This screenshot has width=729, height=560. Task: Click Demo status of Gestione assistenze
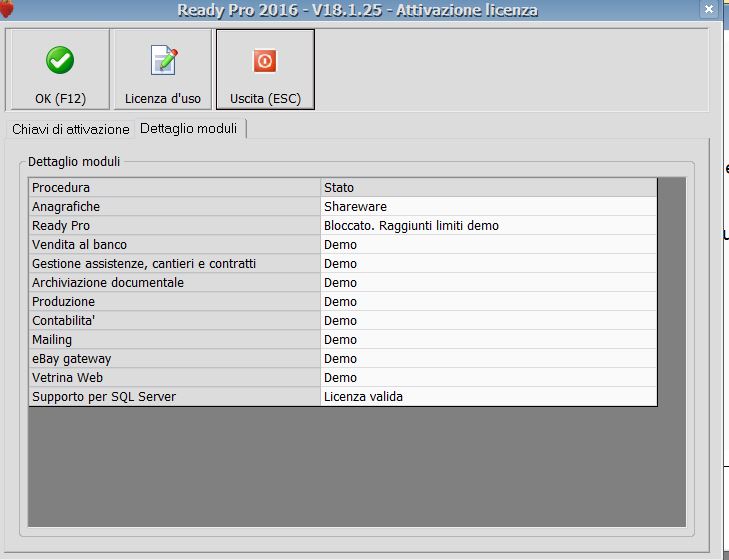(489, 264)
